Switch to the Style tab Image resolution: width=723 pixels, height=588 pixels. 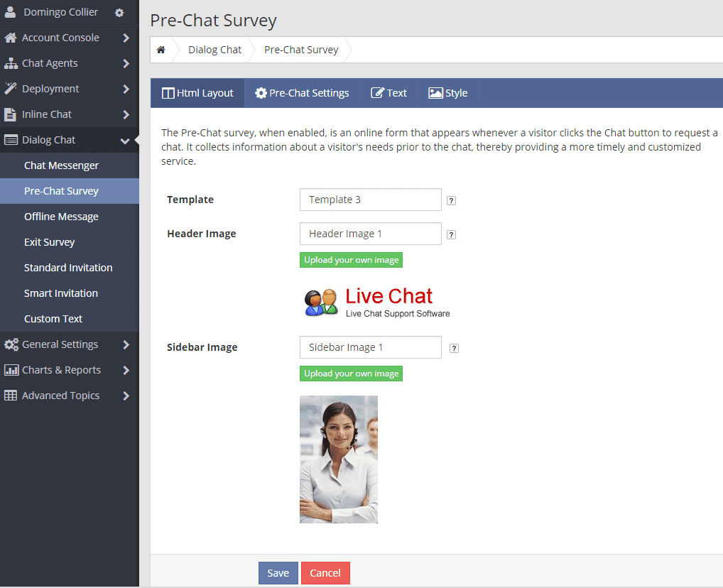448,92
